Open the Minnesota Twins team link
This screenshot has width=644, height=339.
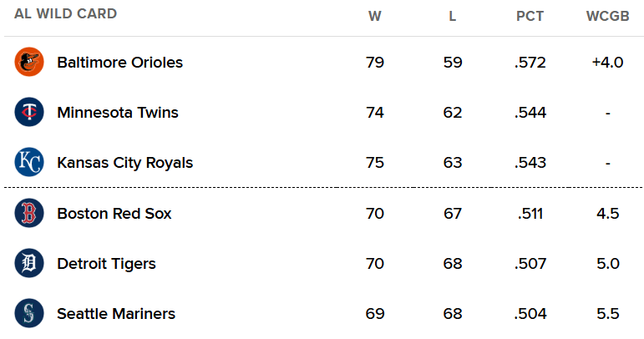coord(117,112)
